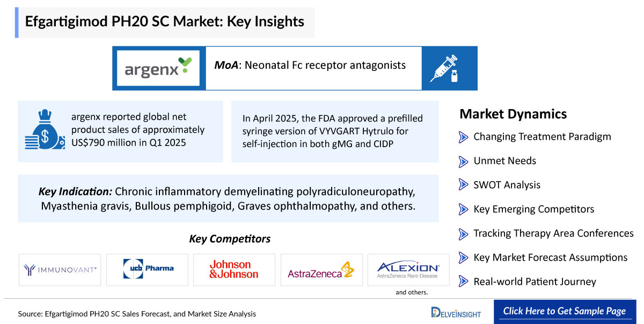
Task: Click the syringe and vial icon
Action: 444,68
